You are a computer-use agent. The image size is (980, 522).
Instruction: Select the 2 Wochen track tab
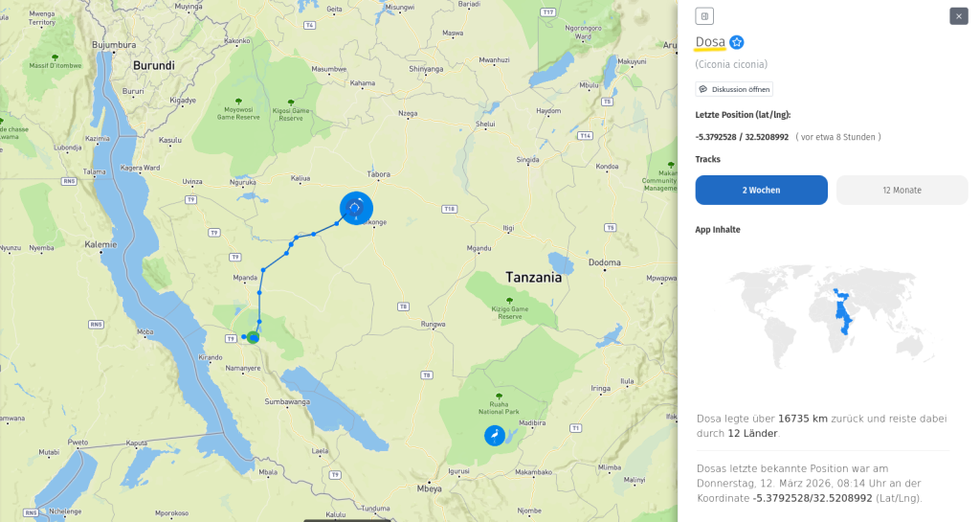click(761, 190)
